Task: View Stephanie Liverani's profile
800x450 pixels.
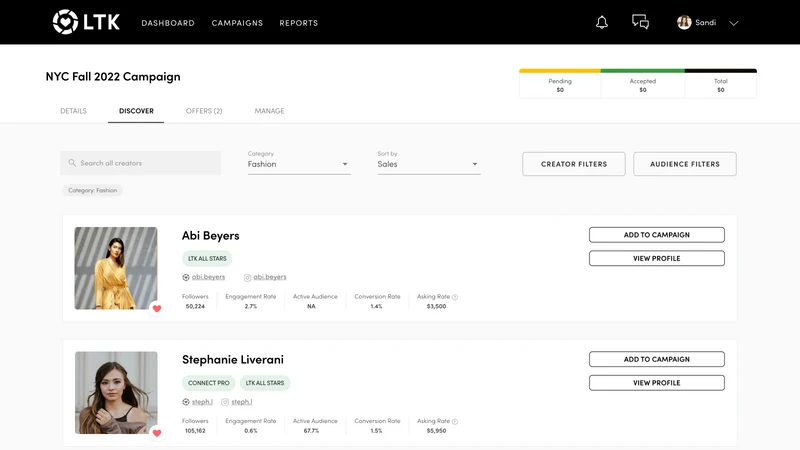Action: [657, 383]
